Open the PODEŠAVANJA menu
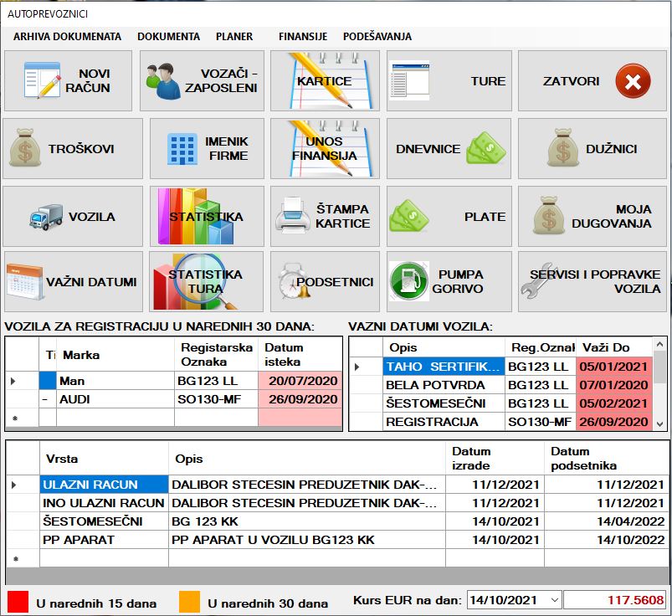The height and width of the screenshot is (616, 672). (x=377, y=37)
